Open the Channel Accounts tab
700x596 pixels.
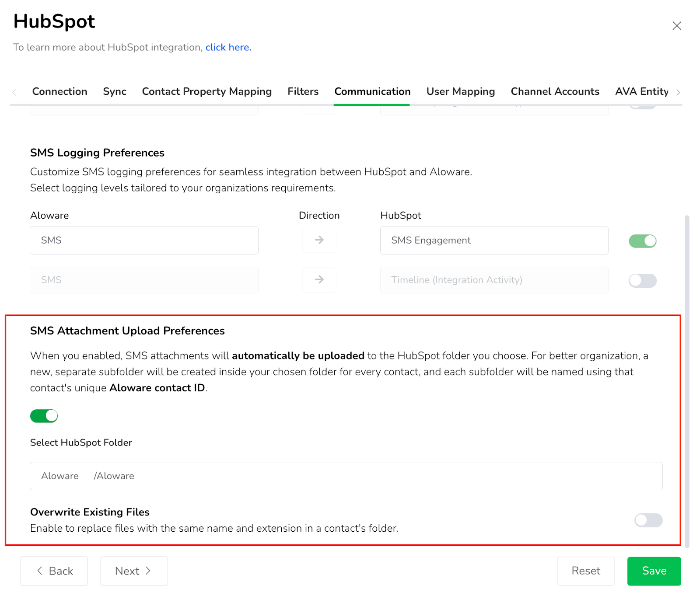555,91
